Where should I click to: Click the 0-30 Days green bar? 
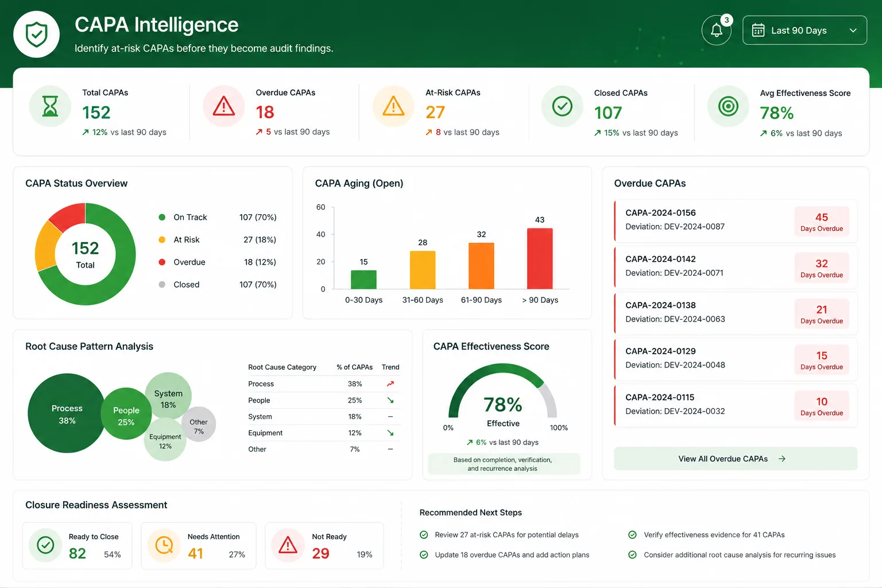363,280
